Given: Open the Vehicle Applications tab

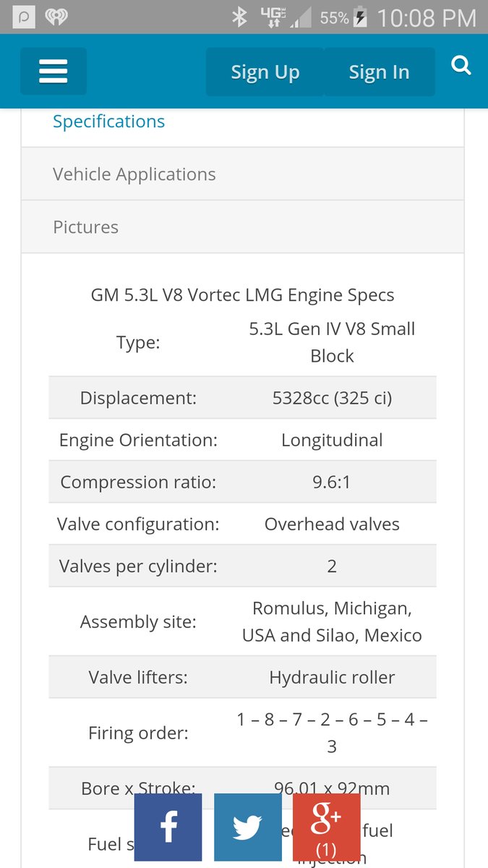Looking at the screenshot, I should [134, 174].
